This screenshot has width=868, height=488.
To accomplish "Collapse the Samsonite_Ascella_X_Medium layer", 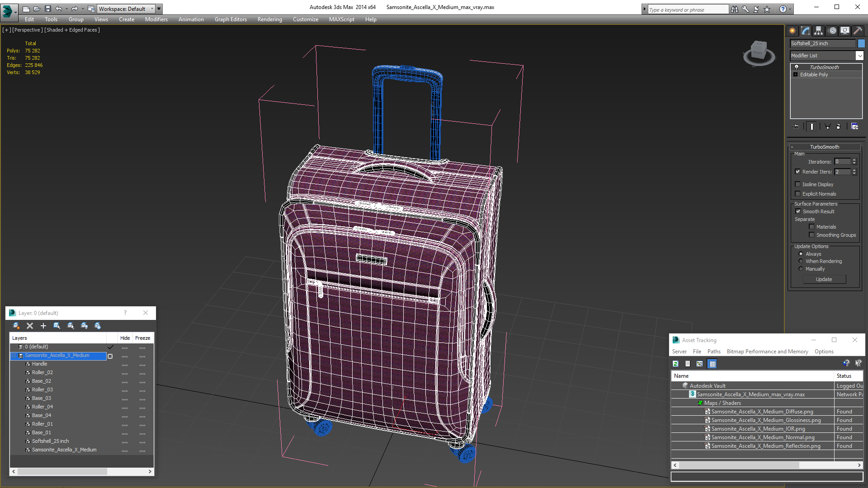I will pyautogui.click(x=14, y=356).
